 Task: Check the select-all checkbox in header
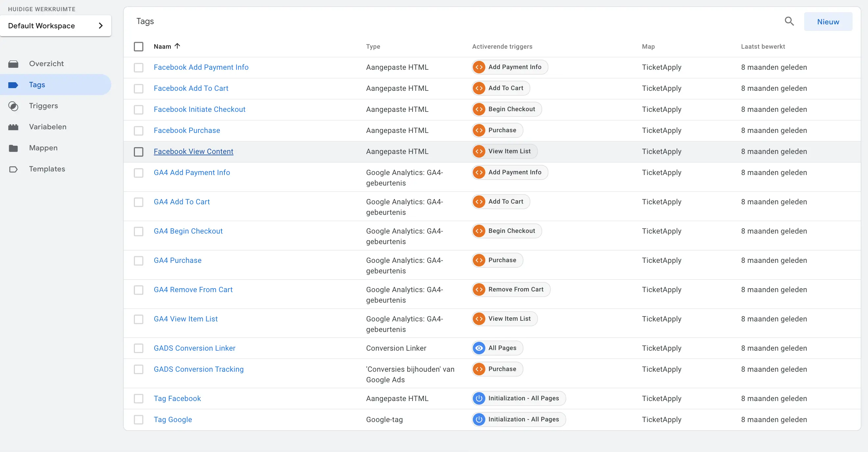(139, 46)
